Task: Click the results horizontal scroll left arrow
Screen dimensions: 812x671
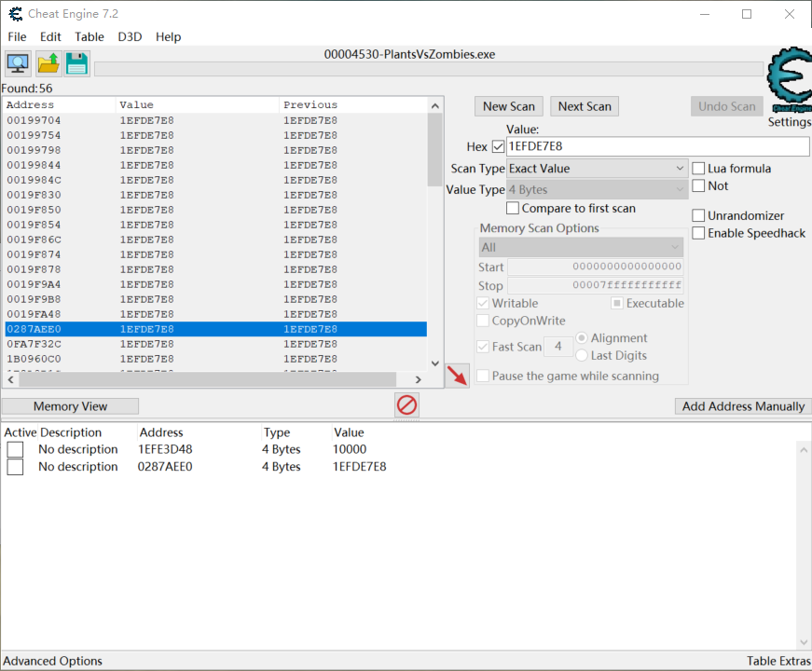Action: pos(11,379)
